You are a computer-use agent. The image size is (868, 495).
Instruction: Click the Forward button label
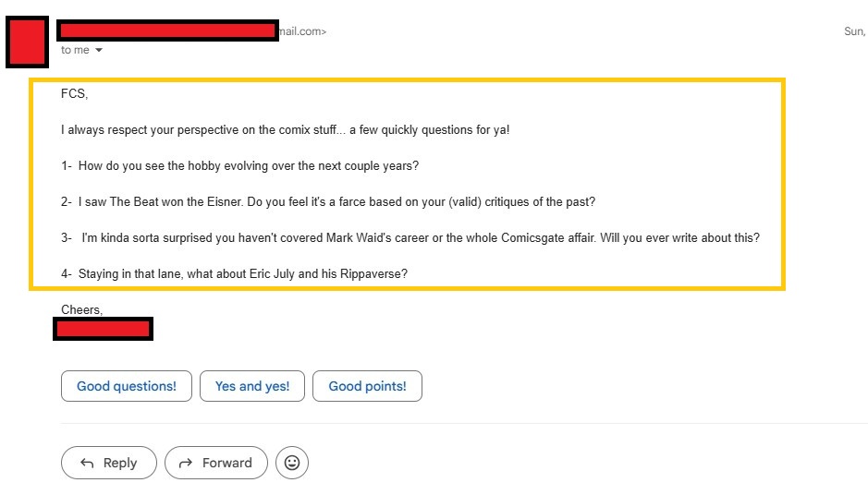click(227, 463)
